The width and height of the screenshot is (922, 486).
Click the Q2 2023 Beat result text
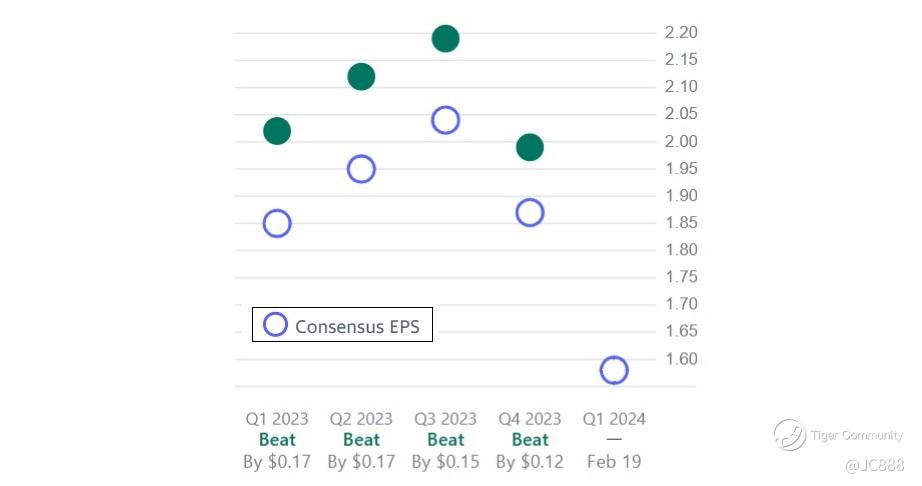click(361, 440)
